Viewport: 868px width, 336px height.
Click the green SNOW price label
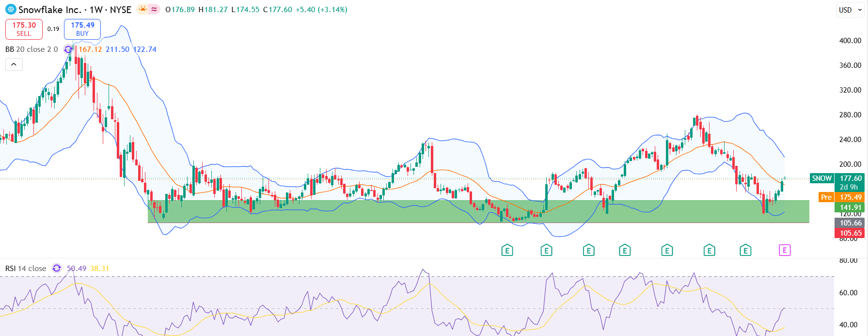click(x=822, y=178)
